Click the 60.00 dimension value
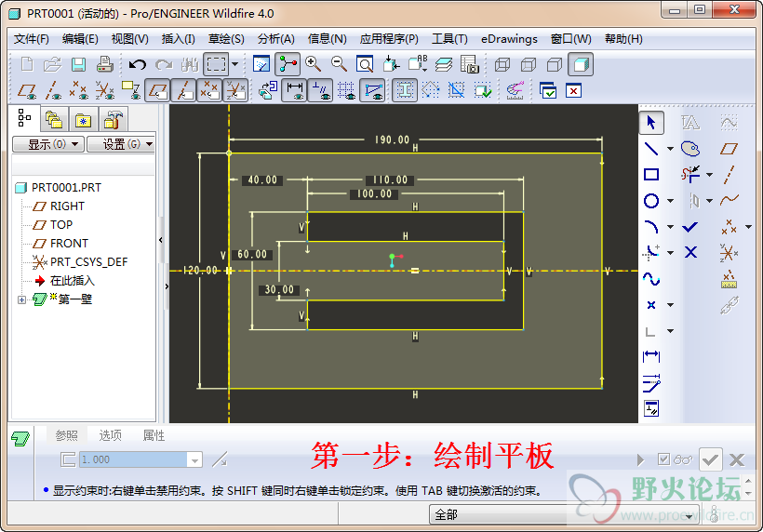763x532 pixels. (252, 254)
